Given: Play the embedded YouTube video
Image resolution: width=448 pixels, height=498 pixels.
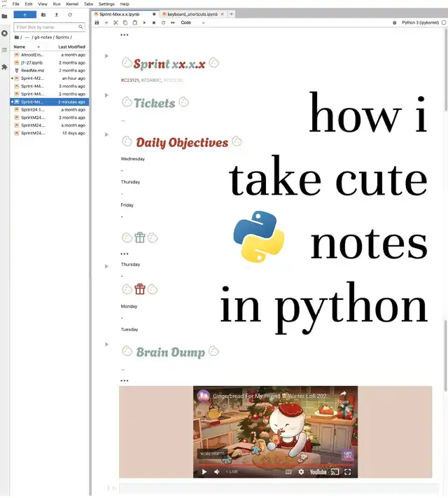Looking at the screenshot, I should tap(204, 471).
